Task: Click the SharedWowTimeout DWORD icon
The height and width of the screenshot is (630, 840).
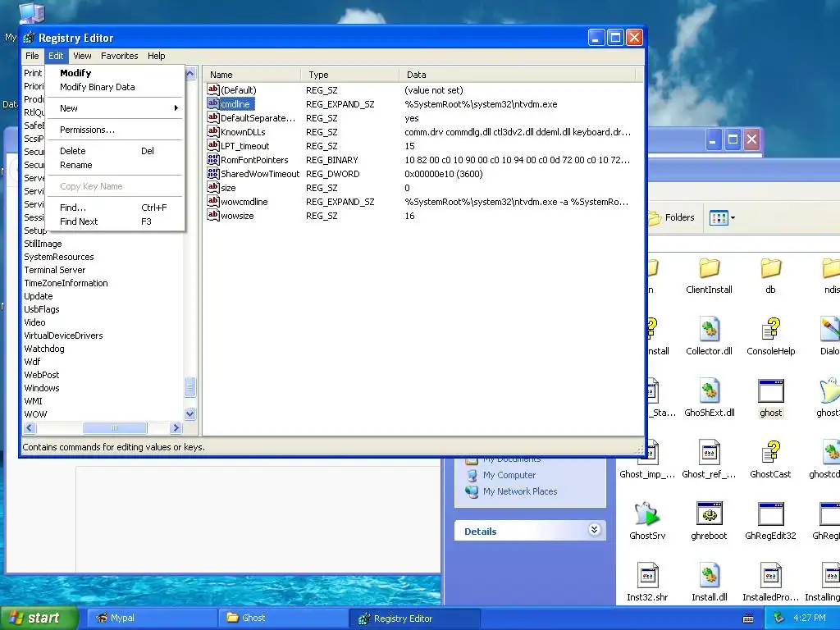Action: click(213, 173)
